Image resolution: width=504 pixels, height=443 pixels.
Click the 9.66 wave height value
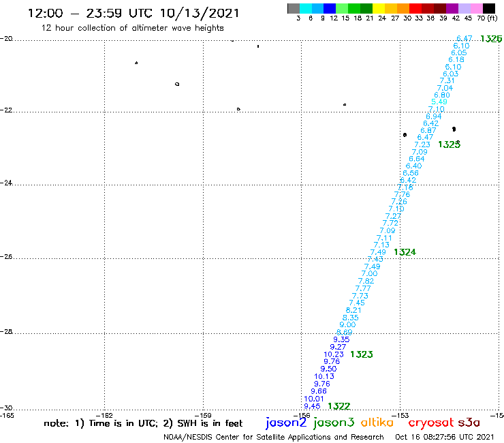coord(319,391)
